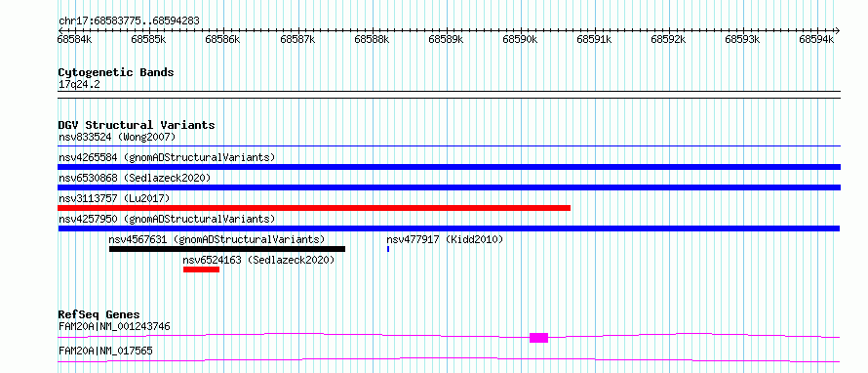Click nsv4257950 (gnomADStructuralVariants) label

(x=167, y=219)
